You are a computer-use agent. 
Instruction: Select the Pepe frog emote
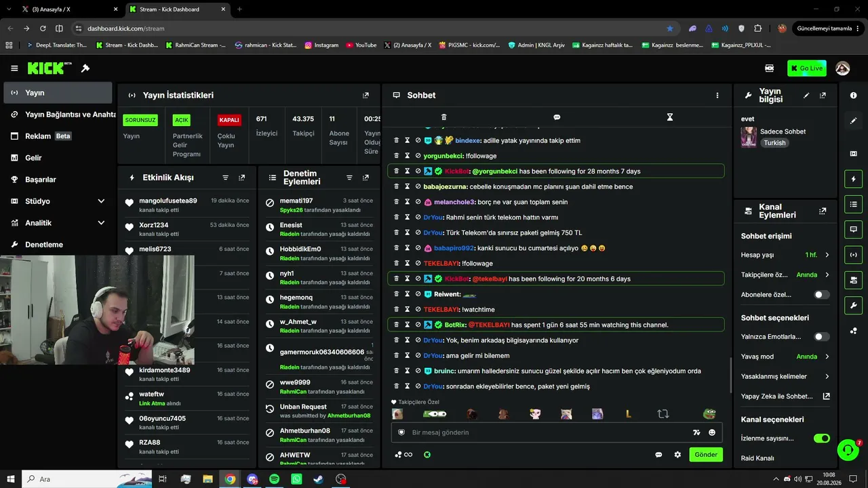[x=709, y=414]
